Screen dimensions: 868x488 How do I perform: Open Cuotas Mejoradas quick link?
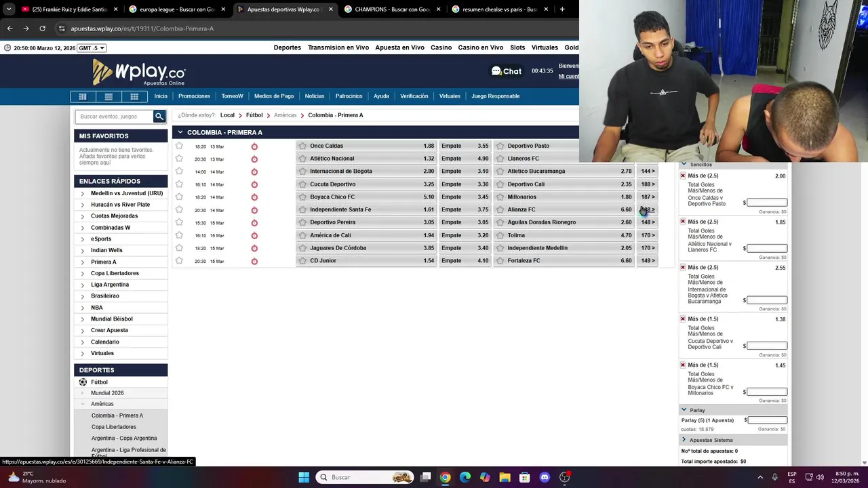(x=114, y=216)
